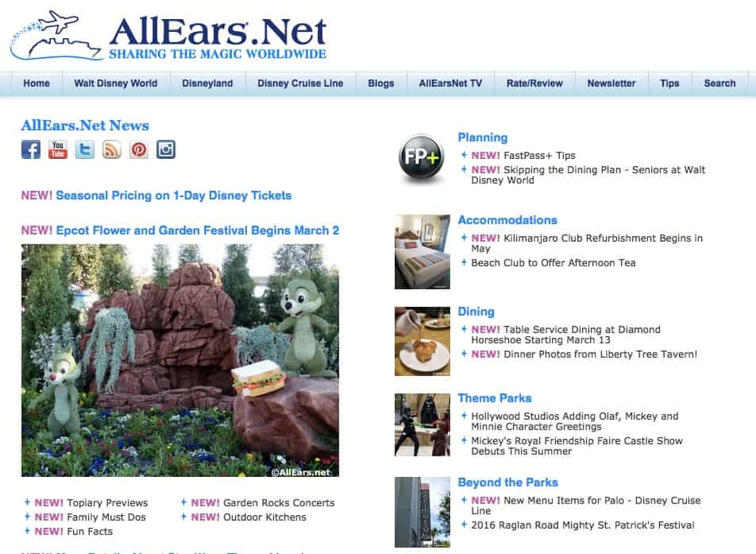Click the Beyond the Parks building thumbnail

click(x=422, y=512)
